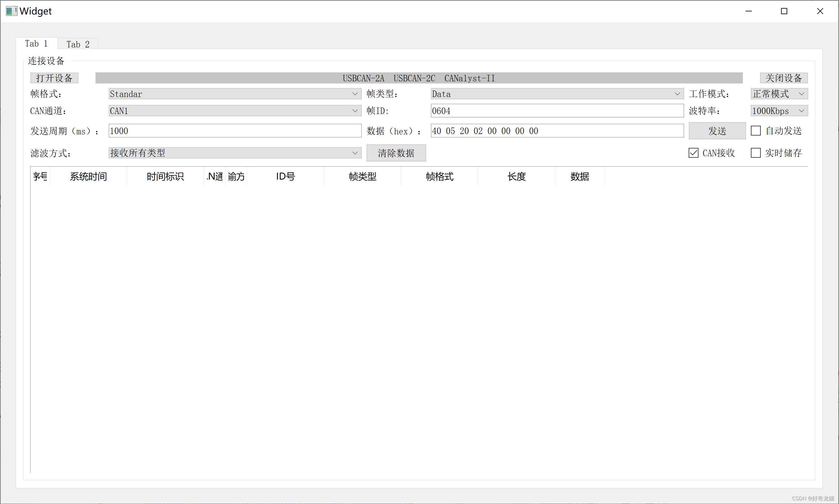Click the 数据 hex input field
This screenshot has height=504, width=839.
click(x=557, y=131)
